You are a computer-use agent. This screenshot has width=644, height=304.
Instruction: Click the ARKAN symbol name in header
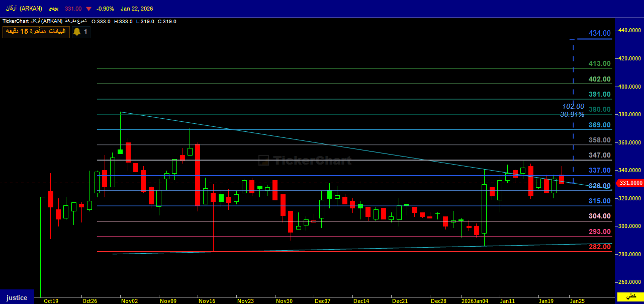tap(24, 9)
